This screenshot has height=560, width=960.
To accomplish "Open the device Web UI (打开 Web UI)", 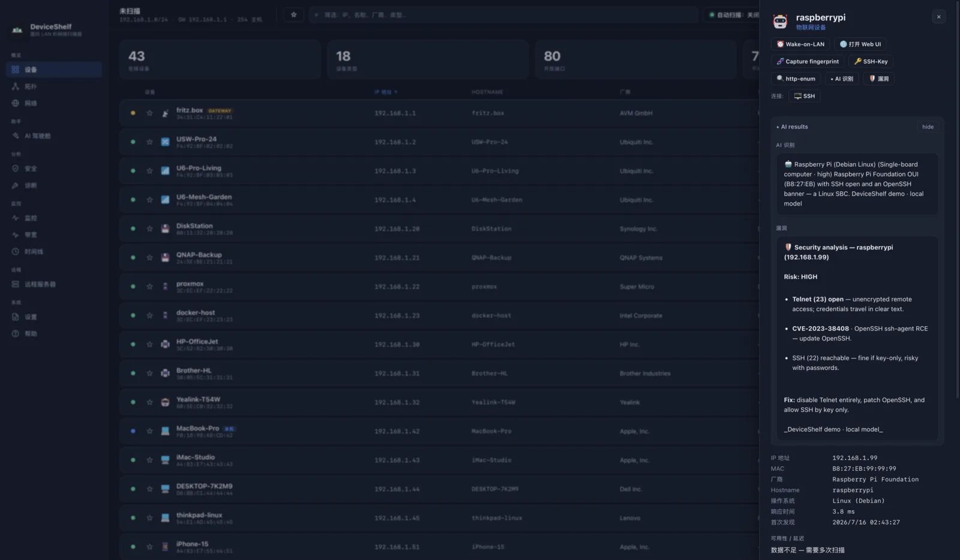I will pos(860,44).
